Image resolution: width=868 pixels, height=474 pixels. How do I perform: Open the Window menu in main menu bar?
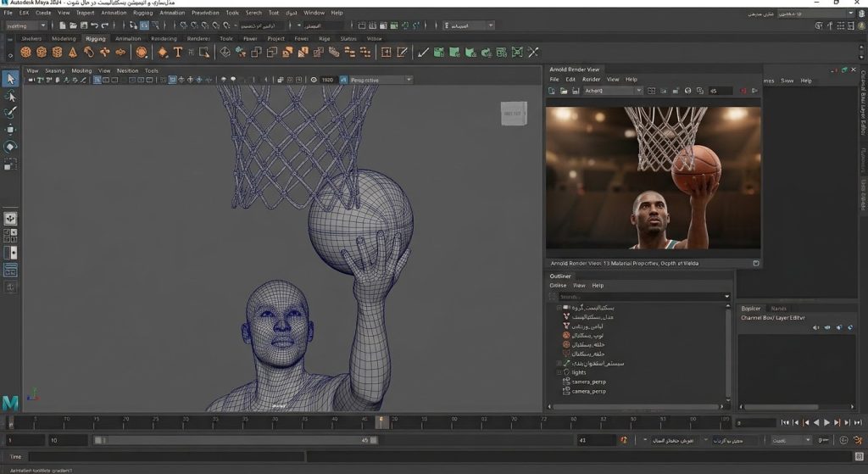tap(314, 13)
